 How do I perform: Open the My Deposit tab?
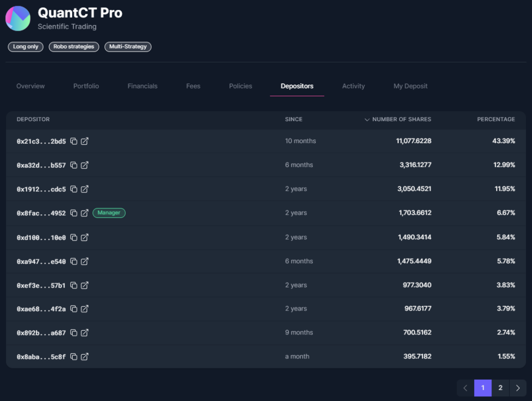point(410,86)
